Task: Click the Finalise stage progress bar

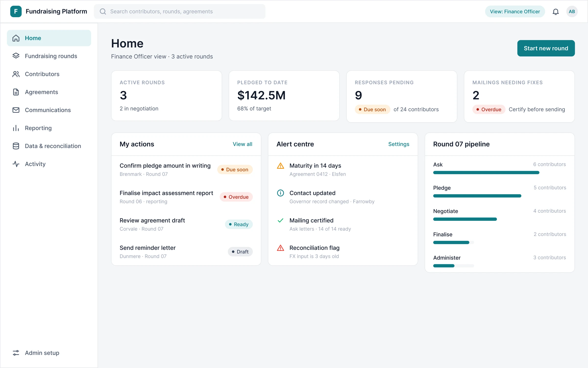Action: (x=453, y=242)
